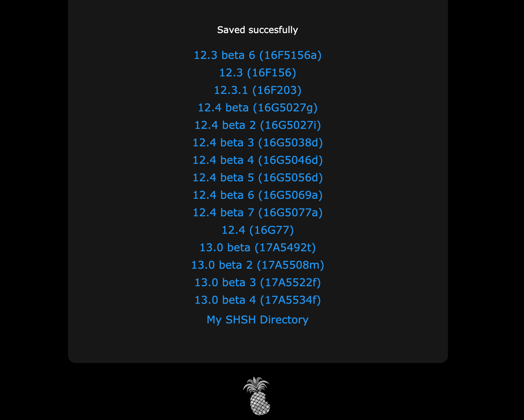The height and width of the screenshot is (420, 524).
Task: Open the 13.0 beta 3 (17A5522f) link
Action: click(258, 283)
